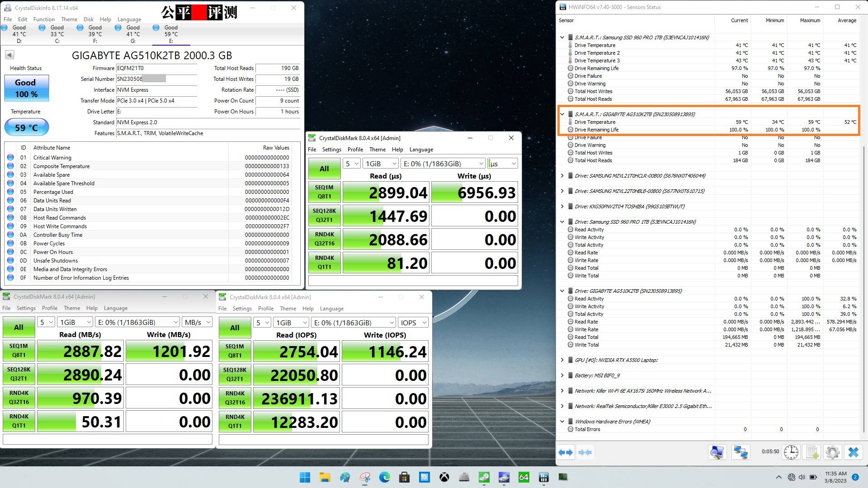Image resolution: width=868 pixels, height=488 pixels.
Task: Launch Microsoft Edge from the taskbar
Action: [385, 478]
